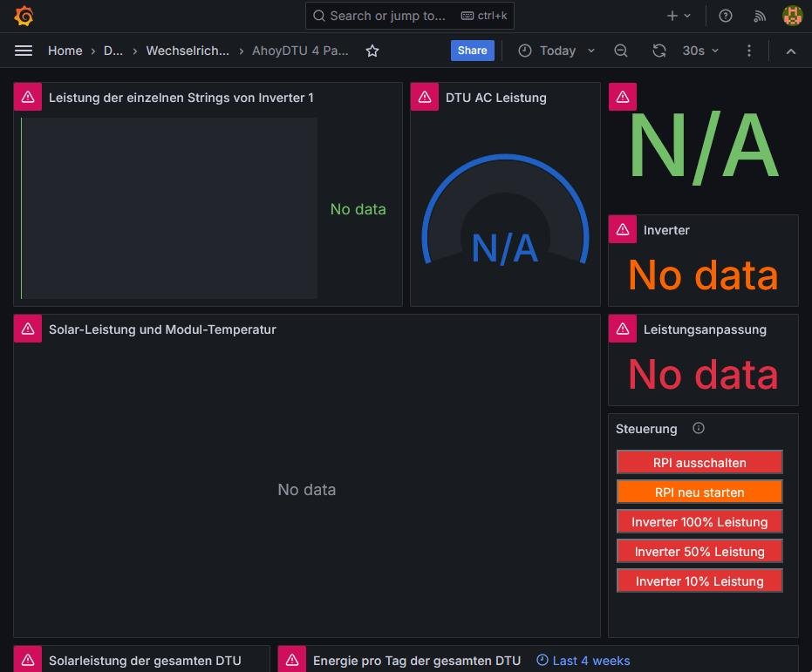
Task: Collapse the top toolbar with chevron
Action: pyautogui.click(x=791, y=51)
